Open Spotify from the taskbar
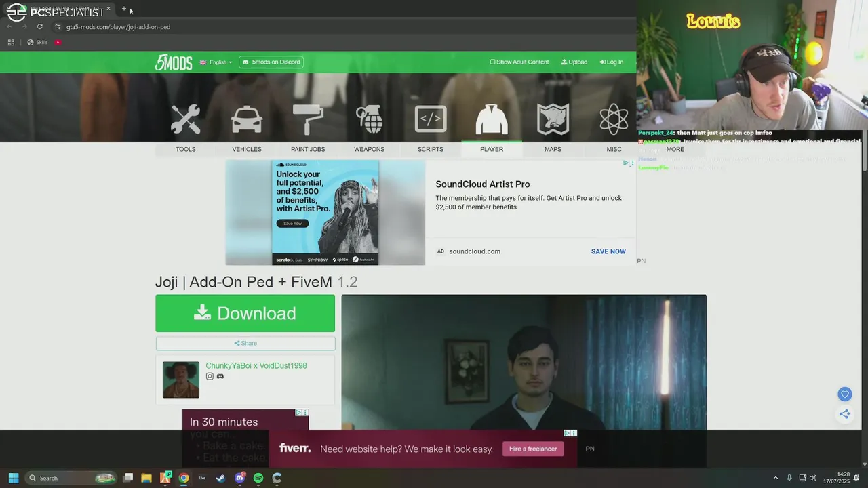Image resolution: width=868 pixels, height=488 pixels. [258, 478]
